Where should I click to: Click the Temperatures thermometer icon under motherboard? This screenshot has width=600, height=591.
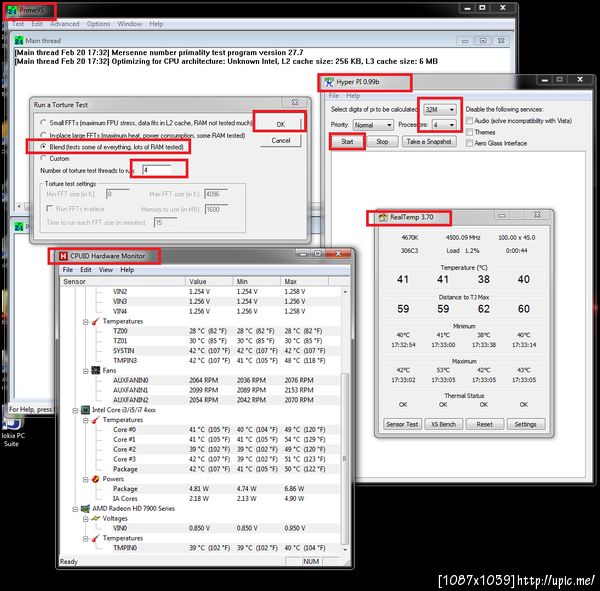point(96,321)
